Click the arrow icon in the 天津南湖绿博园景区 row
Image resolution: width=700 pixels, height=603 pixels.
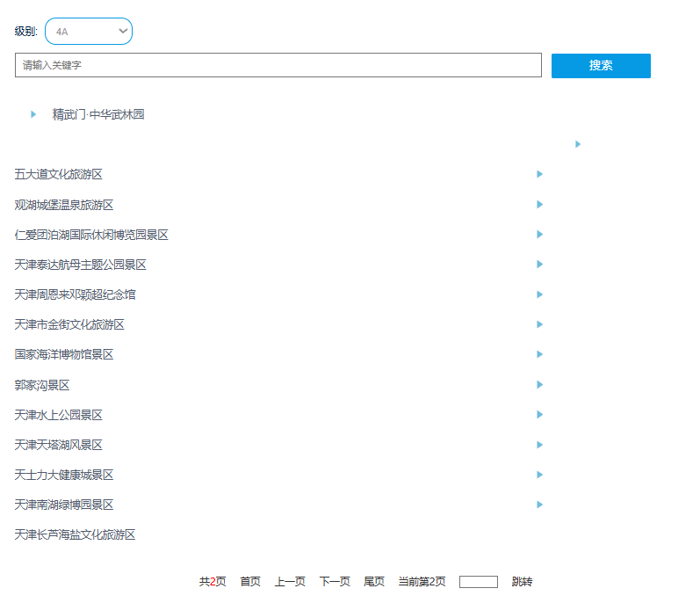540,505
